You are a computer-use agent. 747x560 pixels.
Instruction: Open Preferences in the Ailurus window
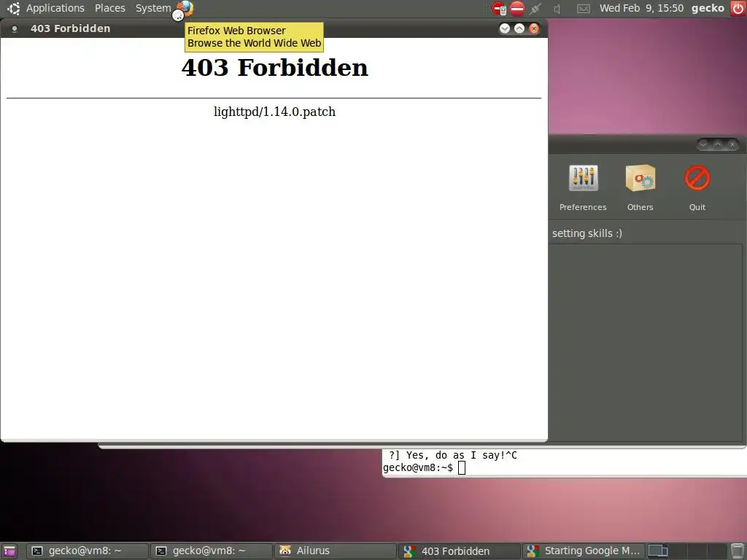583,187
